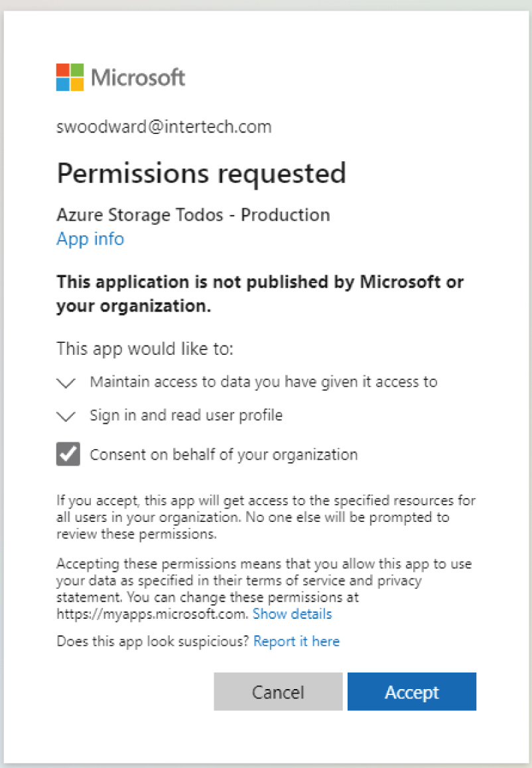Screen dimensions: 532x768
Task: Select the Azure Storage Todos - Production name
Action: [193, 215]
